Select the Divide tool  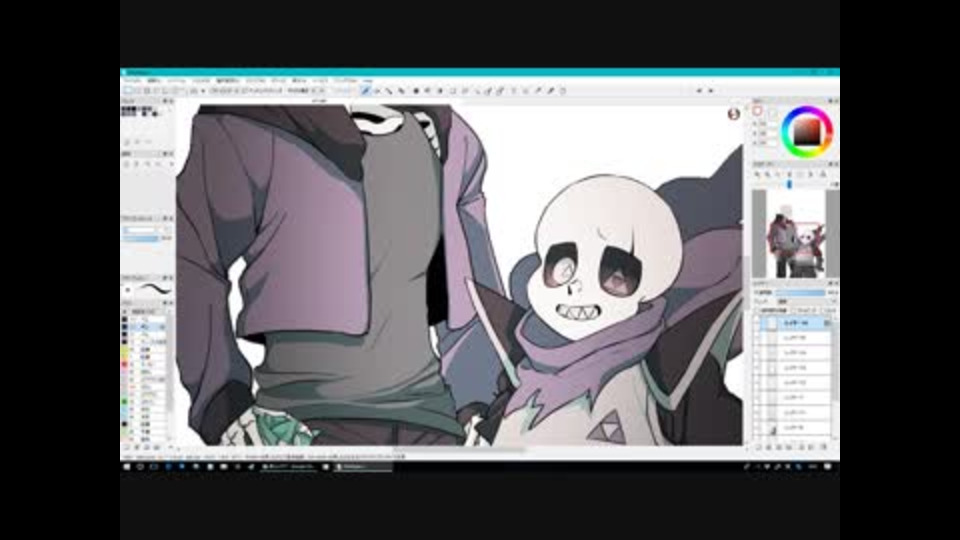tap(538, 91)
